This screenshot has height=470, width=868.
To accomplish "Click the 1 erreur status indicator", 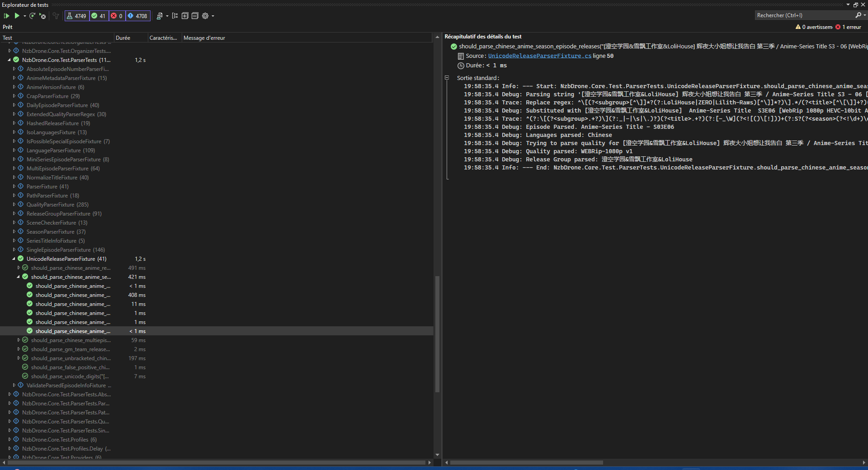I will 849,27.
